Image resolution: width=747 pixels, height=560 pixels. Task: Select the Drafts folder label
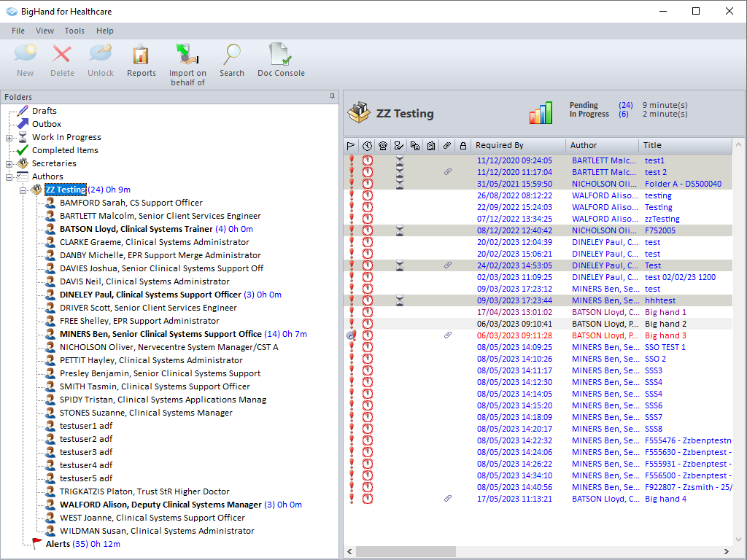pos(44,111)
